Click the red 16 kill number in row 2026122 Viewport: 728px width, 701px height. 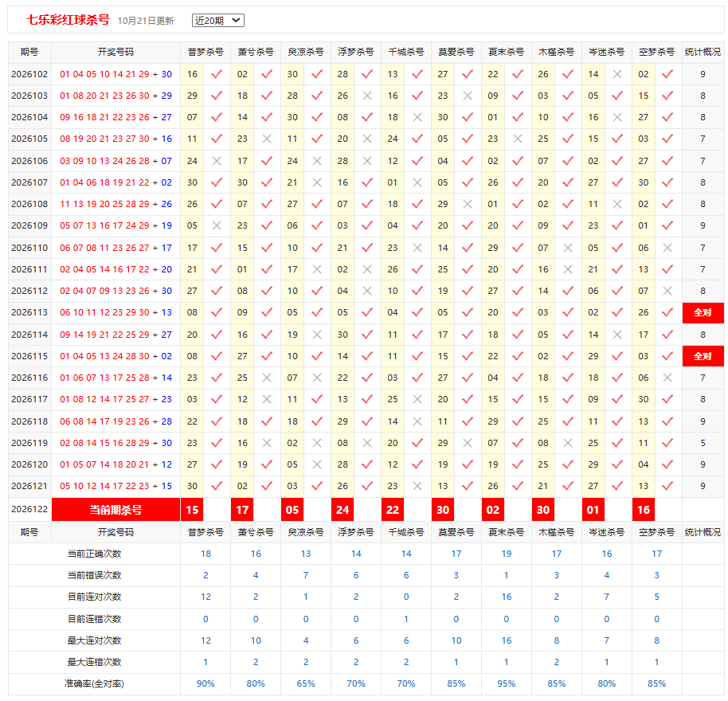tap(644, 510)
